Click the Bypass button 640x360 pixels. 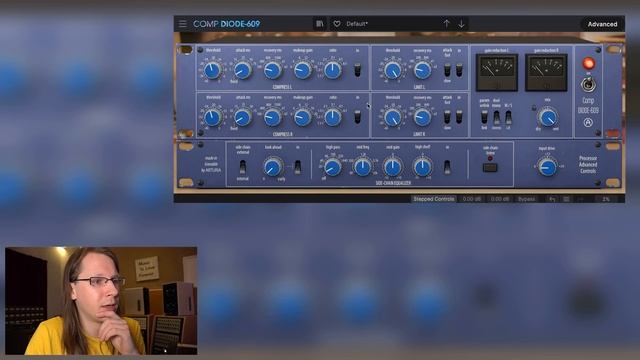tap(527, 199)
